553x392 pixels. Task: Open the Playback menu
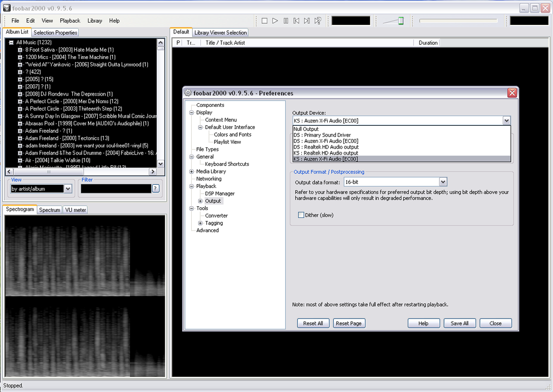point(70,21)
